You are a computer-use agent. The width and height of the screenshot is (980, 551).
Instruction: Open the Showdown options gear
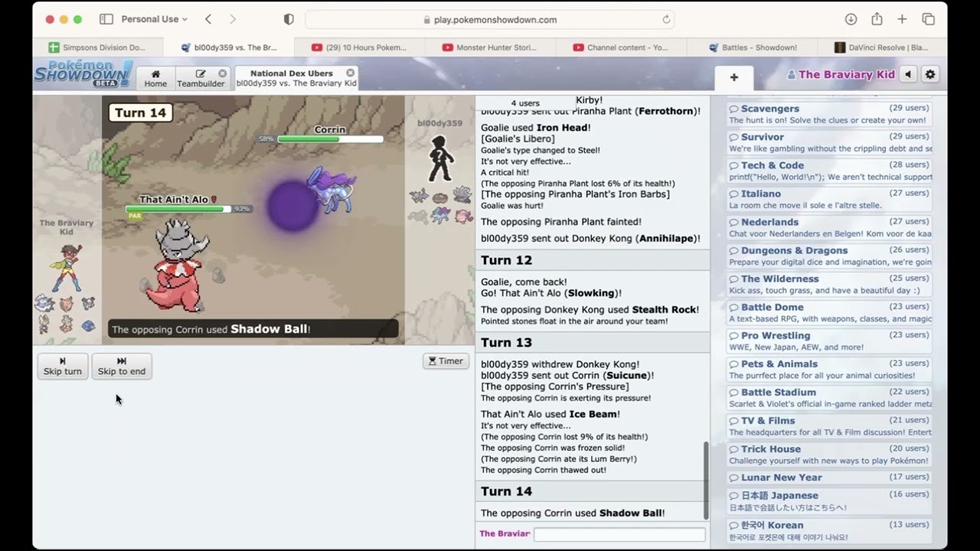point(930,74)
